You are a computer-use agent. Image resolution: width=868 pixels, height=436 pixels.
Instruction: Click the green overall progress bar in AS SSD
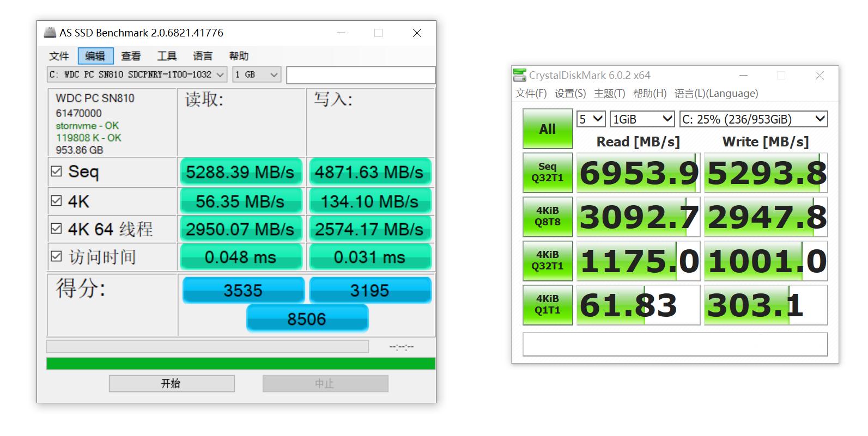(x=241, y=364)
